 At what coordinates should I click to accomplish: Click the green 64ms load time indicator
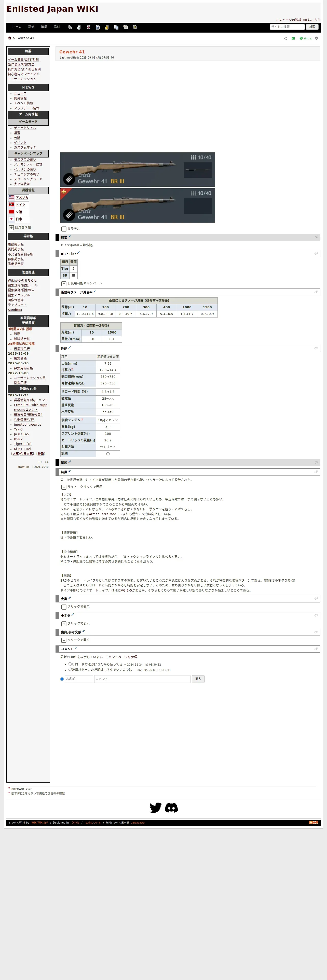(x=306, y=38)
